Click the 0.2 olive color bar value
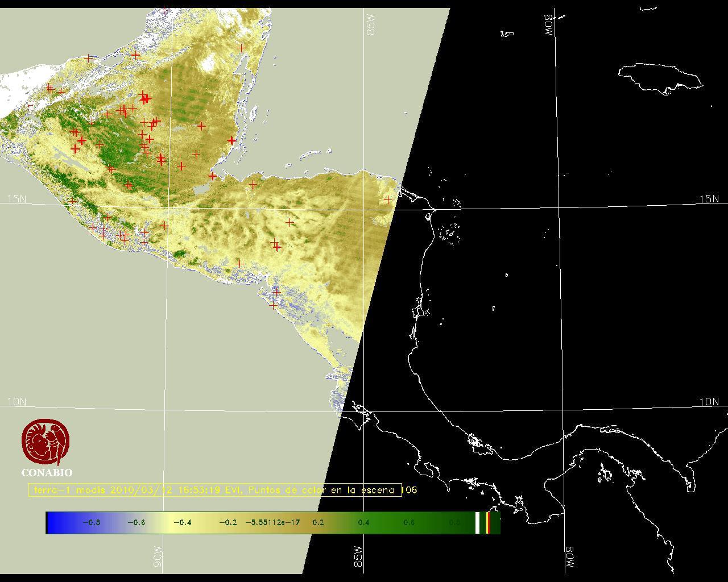728x582 pixels. pyautogui.click(x=318, y=522)
